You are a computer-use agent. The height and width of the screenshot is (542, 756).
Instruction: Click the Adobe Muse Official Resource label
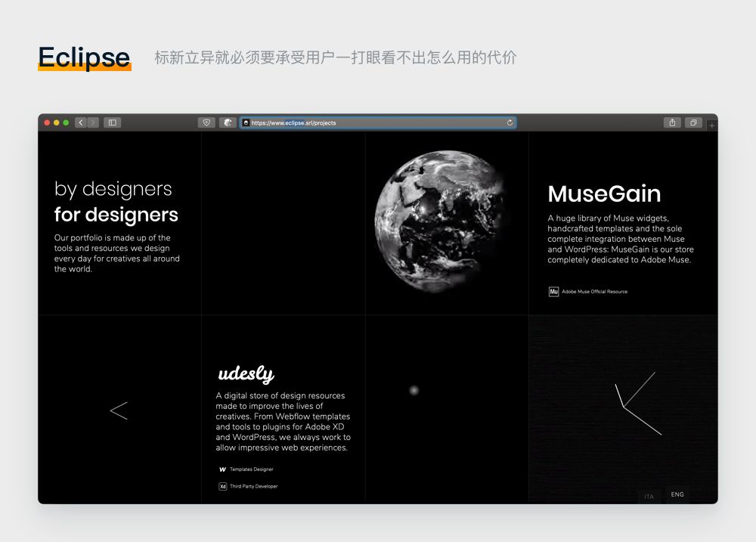click(x=594, y=292)
